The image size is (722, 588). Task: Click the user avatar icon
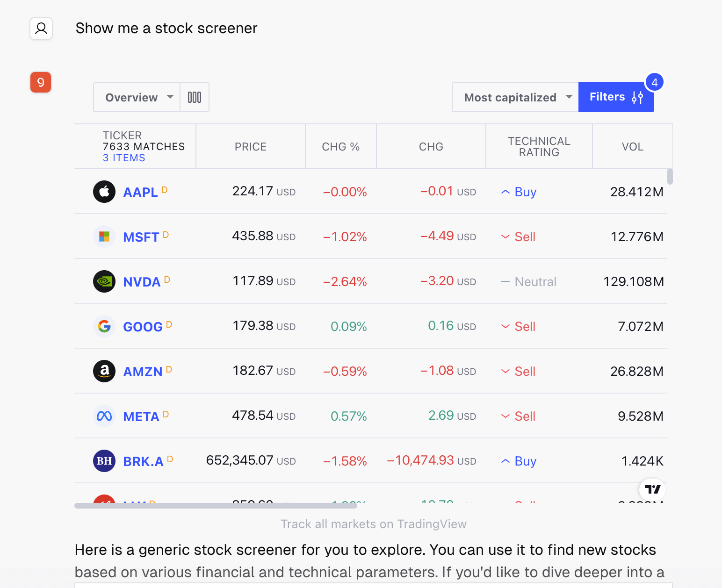pos(41,29)
